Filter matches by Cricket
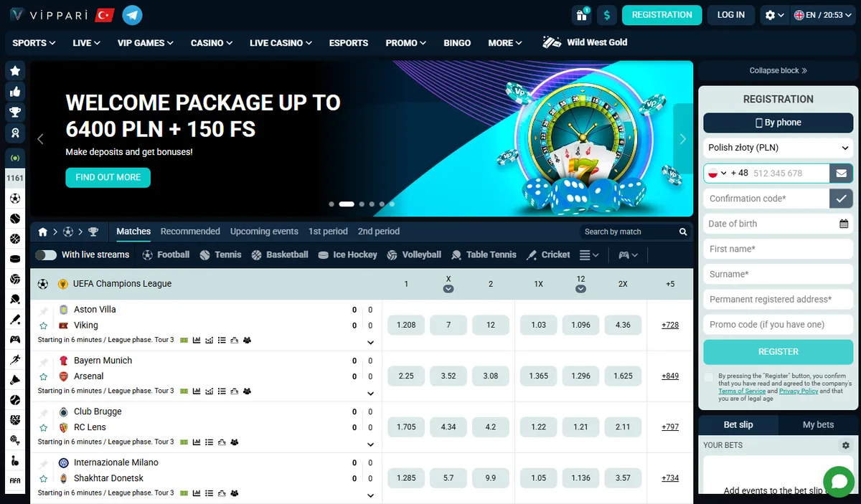The image size is (861, 504). coord(548,255)
